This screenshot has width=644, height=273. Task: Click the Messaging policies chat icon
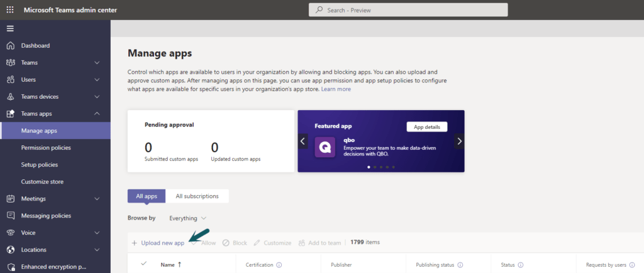point(11,216)
